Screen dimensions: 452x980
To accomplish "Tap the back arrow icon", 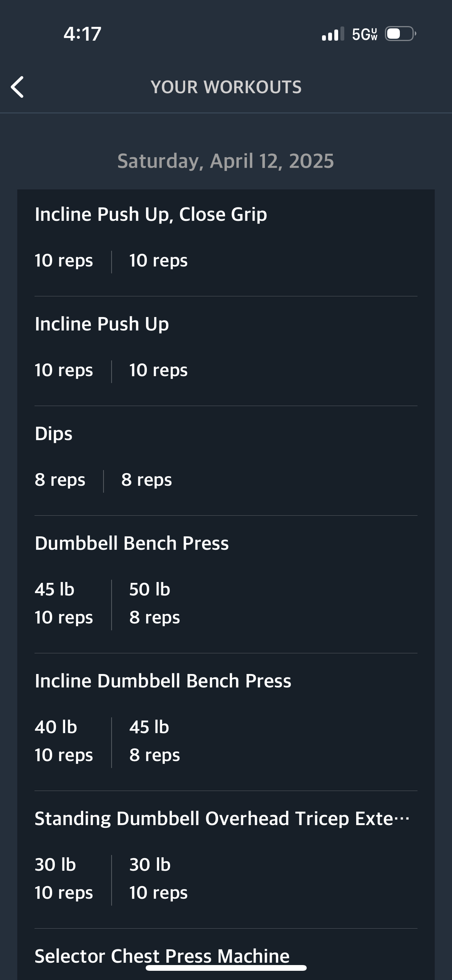I will (x=17, y=87).
